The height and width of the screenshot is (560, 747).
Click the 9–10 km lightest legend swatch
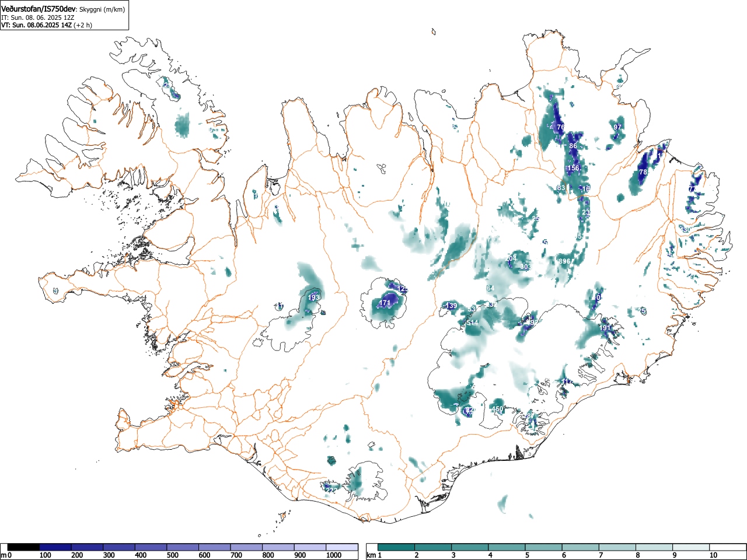pyautogui.click(x=690, y=547)
